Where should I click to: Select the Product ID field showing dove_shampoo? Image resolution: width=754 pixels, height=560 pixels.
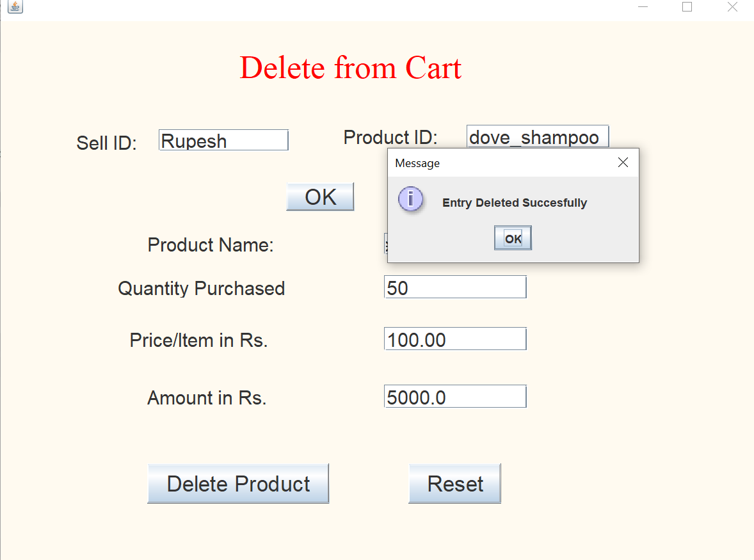[x=538, y=136]
